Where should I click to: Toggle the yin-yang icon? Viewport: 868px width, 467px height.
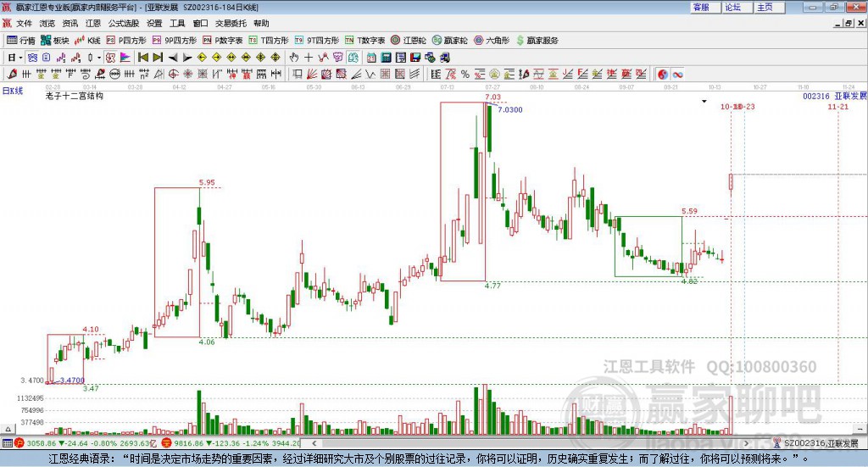pos(662,74)
